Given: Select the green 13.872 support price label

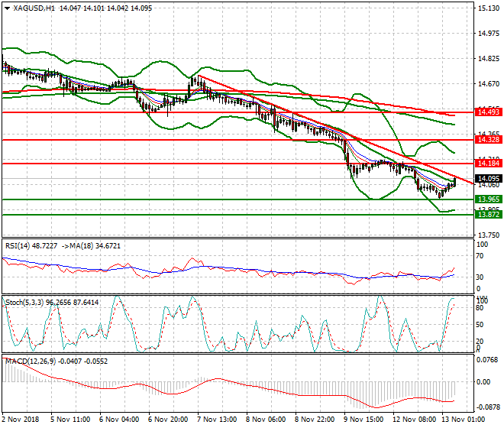Looking at the screenshot, I should click(488, 215).
